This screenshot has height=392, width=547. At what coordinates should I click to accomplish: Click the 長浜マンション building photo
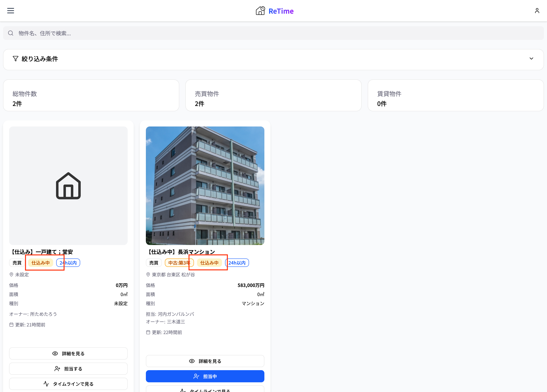tap(205, 186)
